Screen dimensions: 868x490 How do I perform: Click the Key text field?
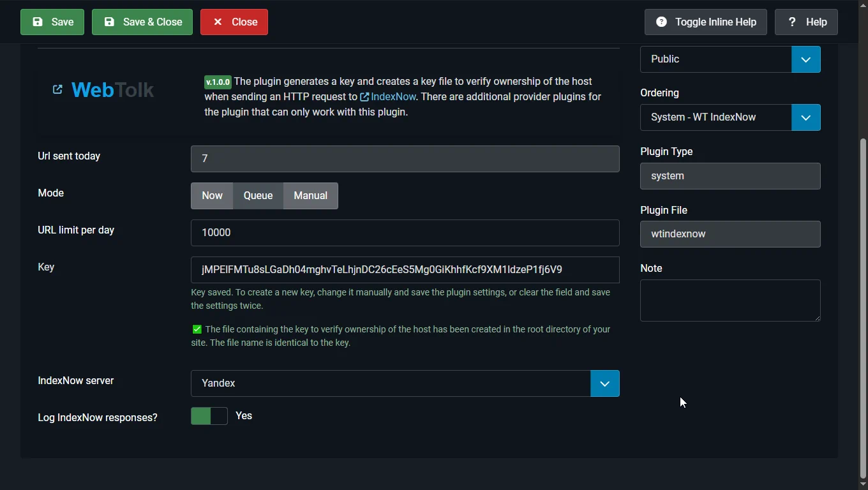point(405,270)
